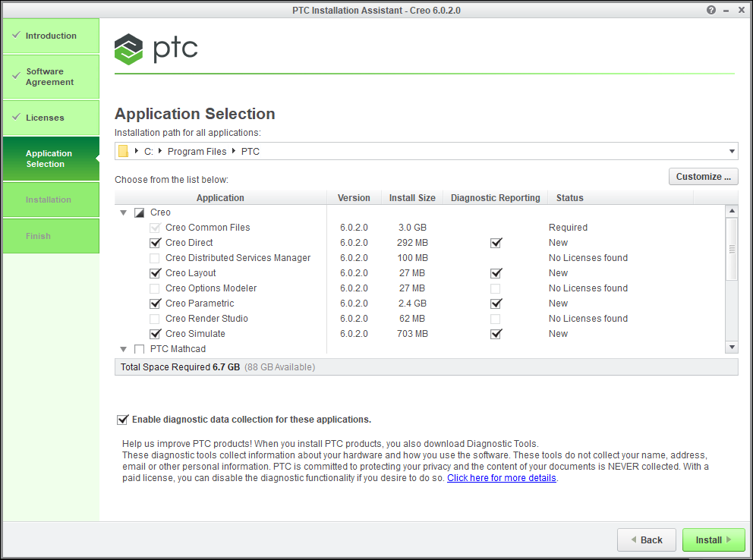Open 'Click here for more details' link

(x=501, y=478)
